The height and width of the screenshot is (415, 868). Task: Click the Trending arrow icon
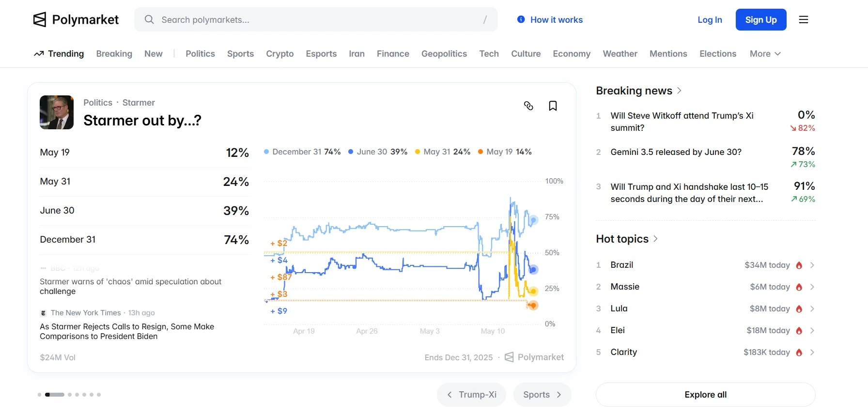point(39,54)
